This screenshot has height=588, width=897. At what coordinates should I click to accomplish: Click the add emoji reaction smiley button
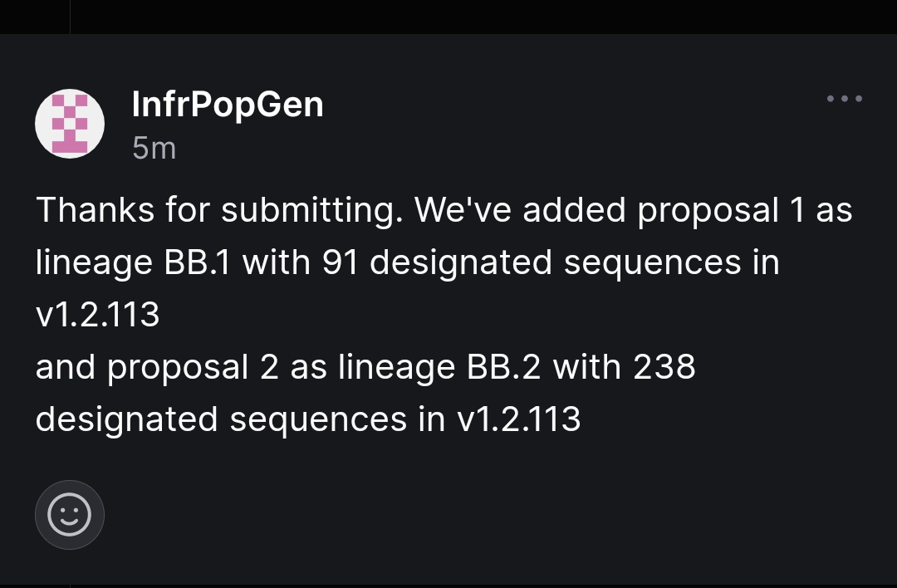(x=70, y=515)
